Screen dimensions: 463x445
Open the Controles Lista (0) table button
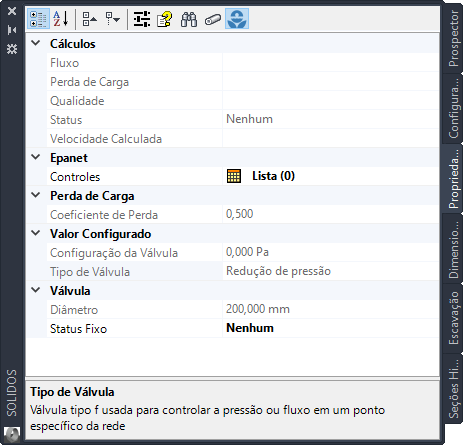click(234, 176)
